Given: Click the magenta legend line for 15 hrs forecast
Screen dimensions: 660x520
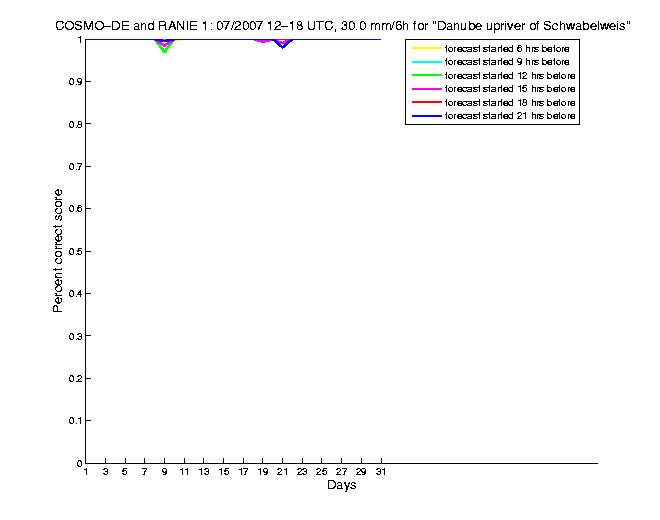Looking at the screenshot, I should [425, 89].
